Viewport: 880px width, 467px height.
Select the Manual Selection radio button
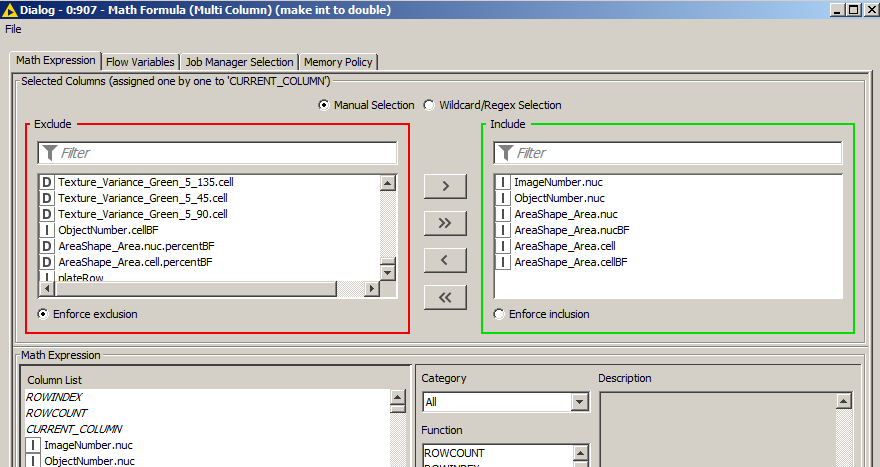(324, 105)
